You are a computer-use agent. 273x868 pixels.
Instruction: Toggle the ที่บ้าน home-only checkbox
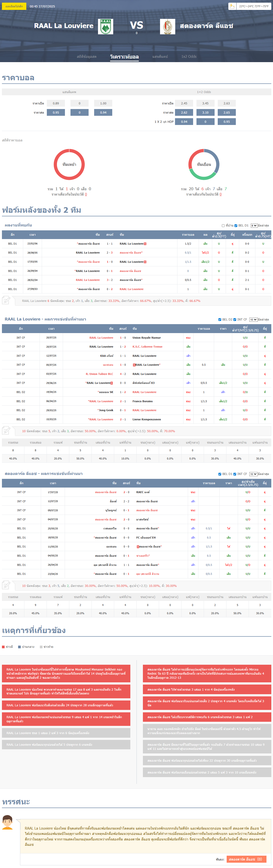[x=223, y=226]
